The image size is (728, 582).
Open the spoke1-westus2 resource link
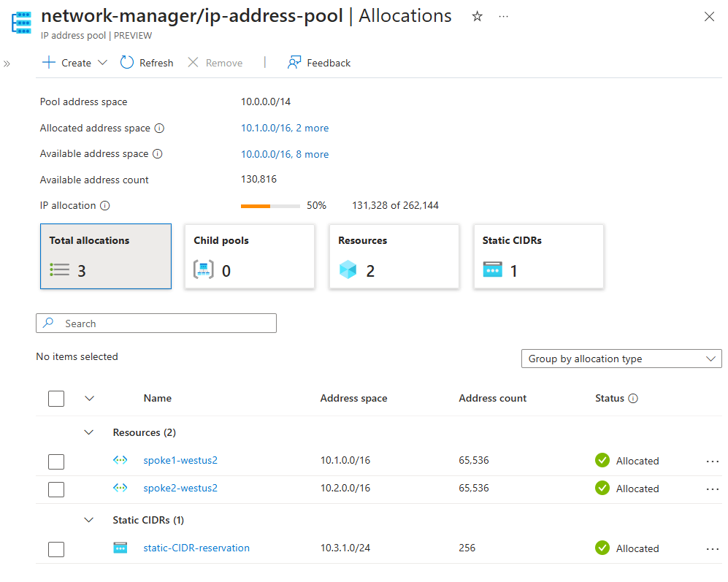pos(180,460)
